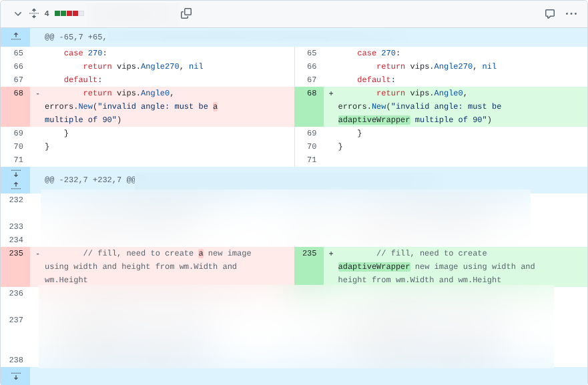This screenshot has height=385, width=588.
Task: Click the colored diffstat squares
Action: pyautogui.click(x=70, y=13)
